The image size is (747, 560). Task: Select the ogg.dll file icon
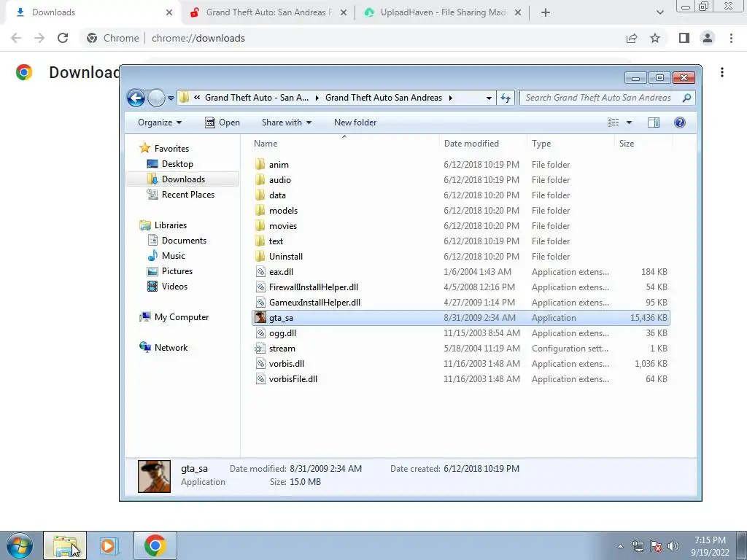point(260,332)
